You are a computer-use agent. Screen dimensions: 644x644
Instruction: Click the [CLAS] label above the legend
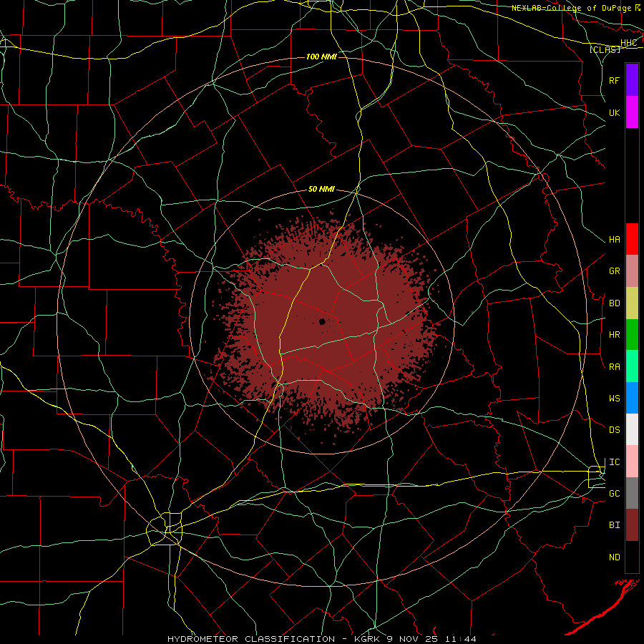pos(605,49)
